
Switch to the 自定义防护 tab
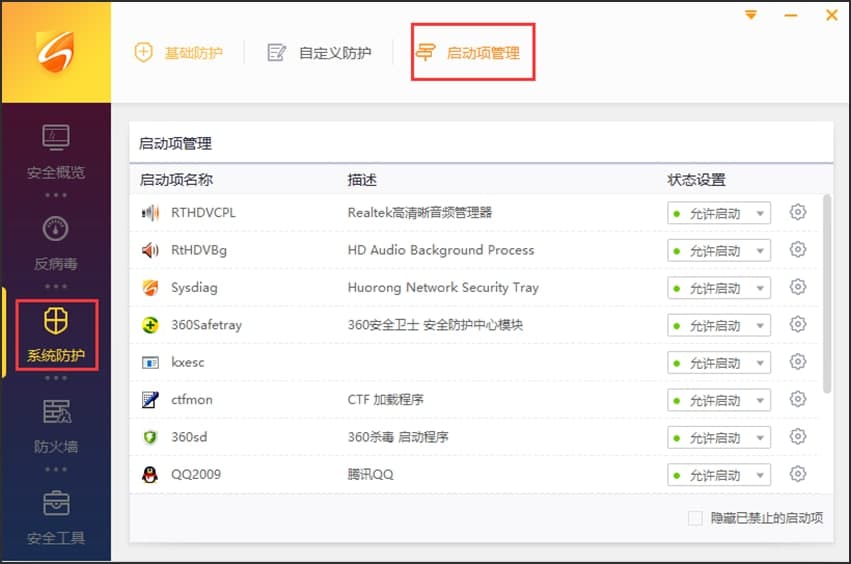pyautogui.click(x=320, y=53)
